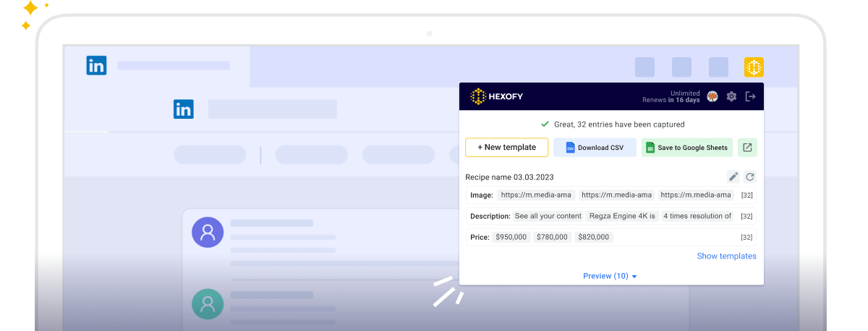Select the $950,000 price value chip
This screenshot has height=331, width=868.
tap(511, 237)
